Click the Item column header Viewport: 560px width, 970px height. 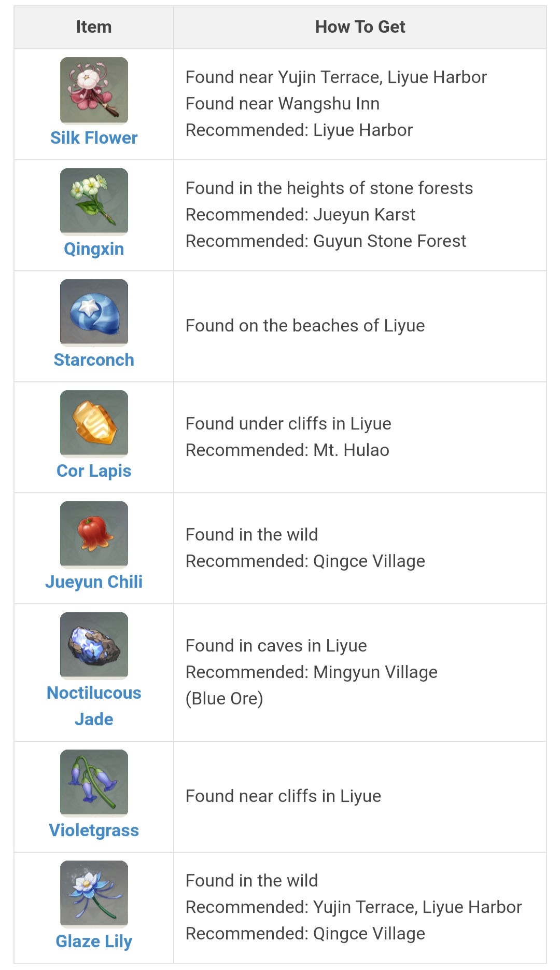(x=94, y=27)
